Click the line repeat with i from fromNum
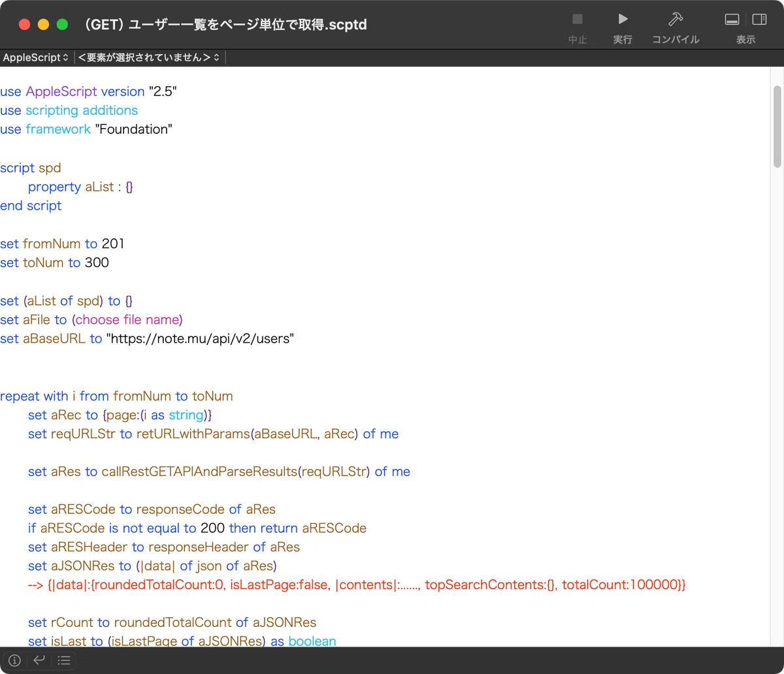 pos(116,396)
